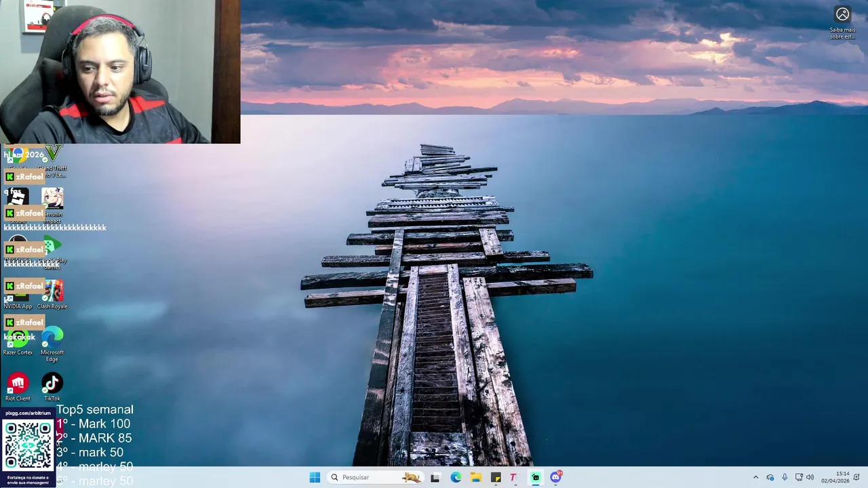868x488 pixels.
Task: Click the microphone tray icon
Action: [x=785, y=477]
